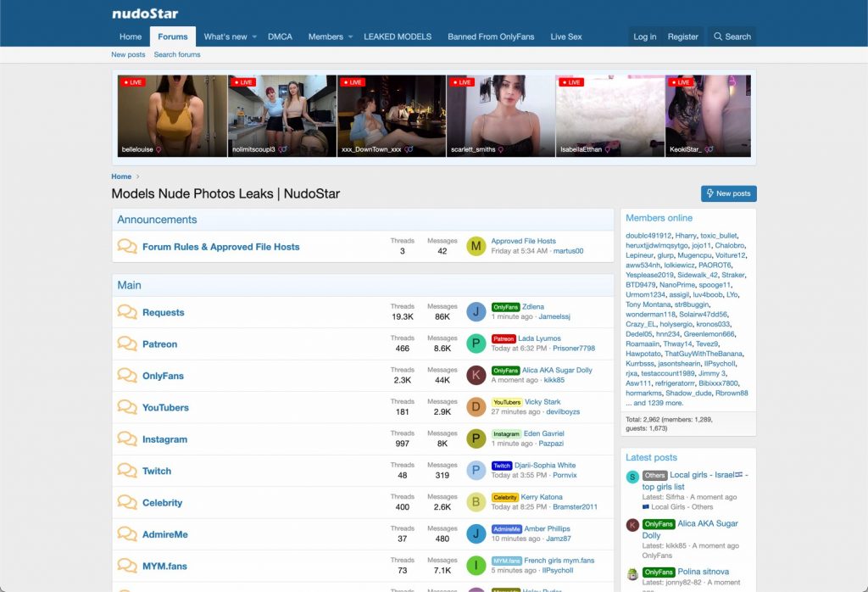Open the Members tab in the navbar

(325, 36)
